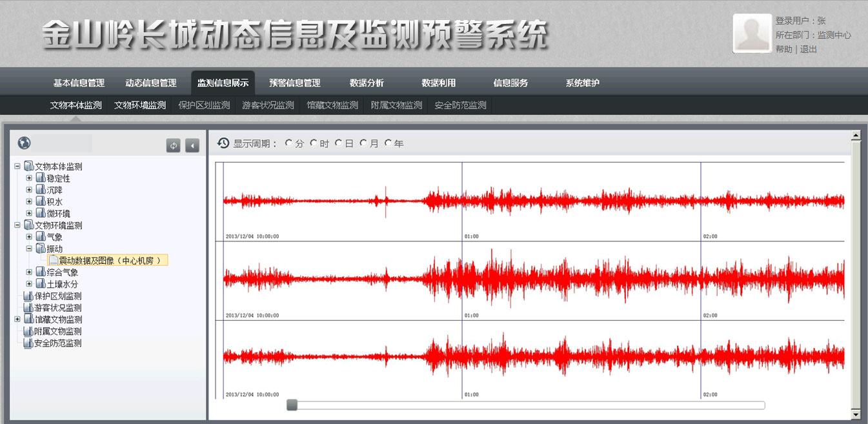The height and width of the screenshot is (424, 868).
Task: Collapse the 振动 tree node
Action: point(29,248)
